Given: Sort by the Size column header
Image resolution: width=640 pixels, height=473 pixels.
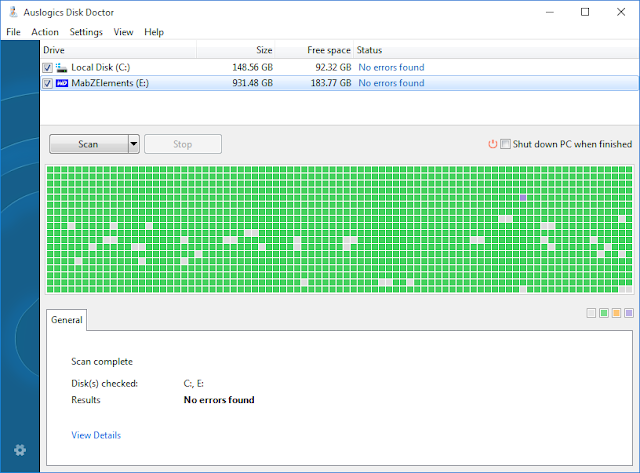Looking at the screenshot, I should click(x=236, y=50).
